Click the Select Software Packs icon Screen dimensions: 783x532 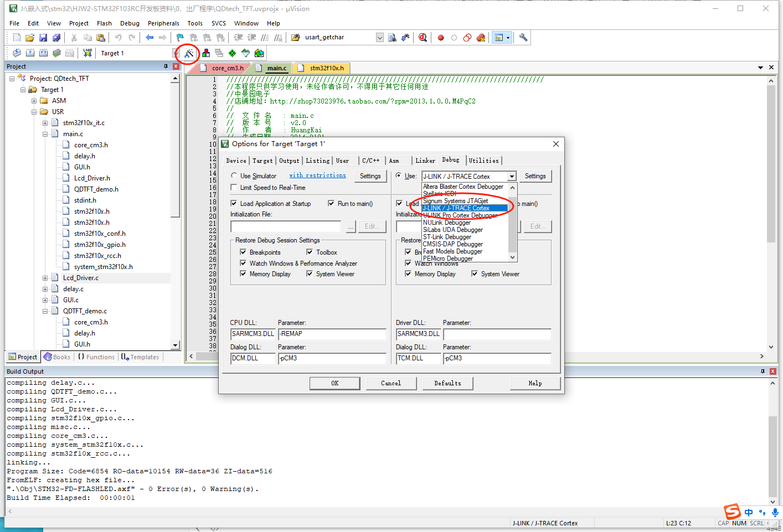246,53
